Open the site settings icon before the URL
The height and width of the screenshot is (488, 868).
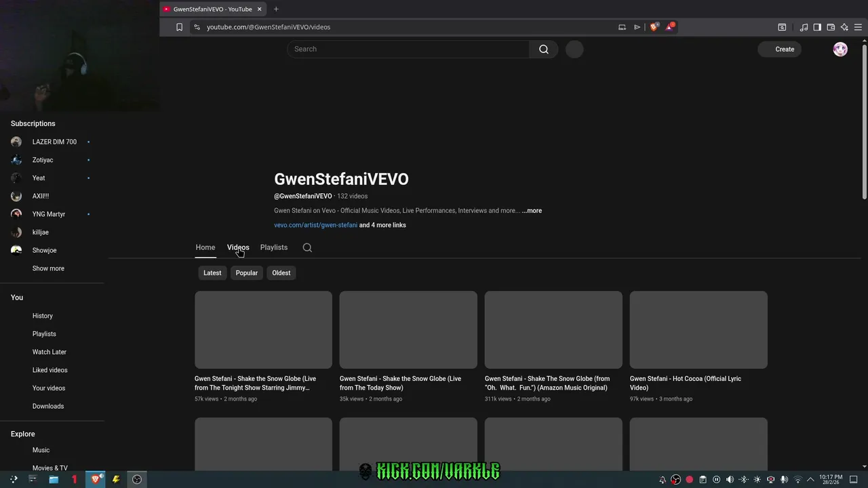(197, 27)
